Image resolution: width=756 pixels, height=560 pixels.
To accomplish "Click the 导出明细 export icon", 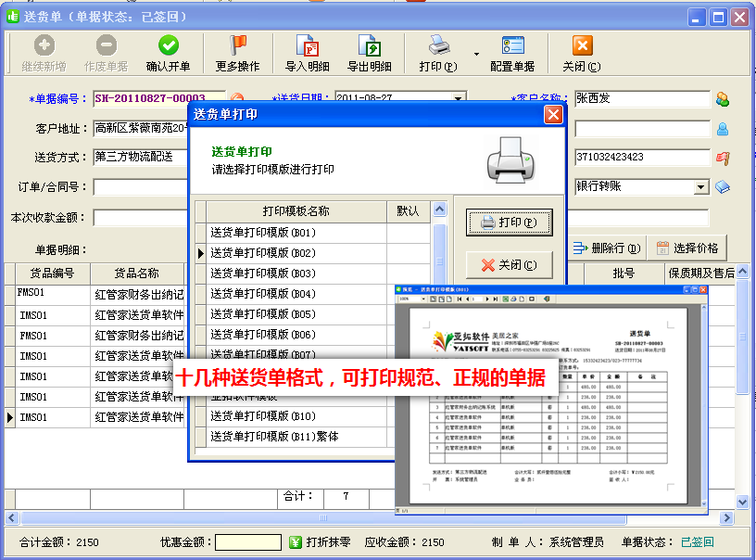I will tap(369, 45).
